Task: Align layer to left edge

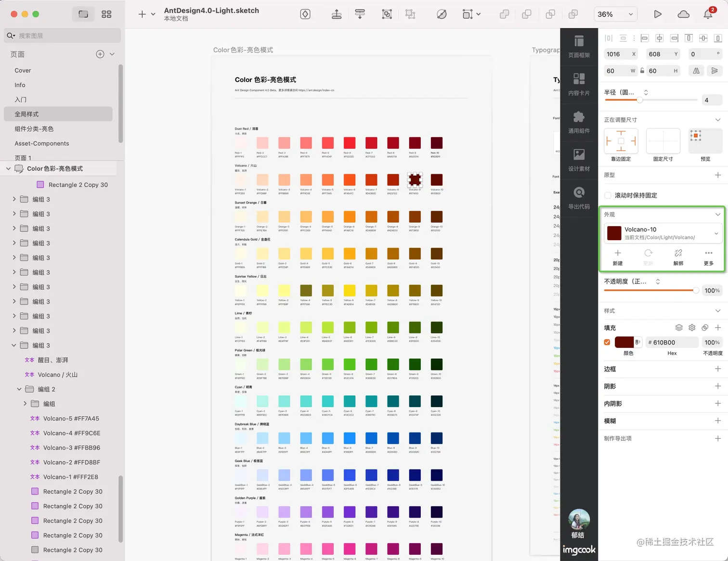Action: point(645,38)
